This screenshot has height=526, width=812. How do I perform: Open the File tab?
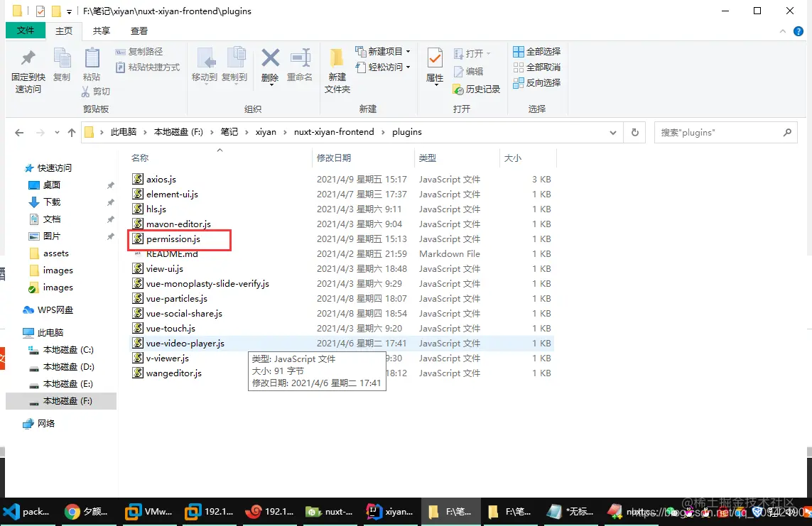pos(26,31)
